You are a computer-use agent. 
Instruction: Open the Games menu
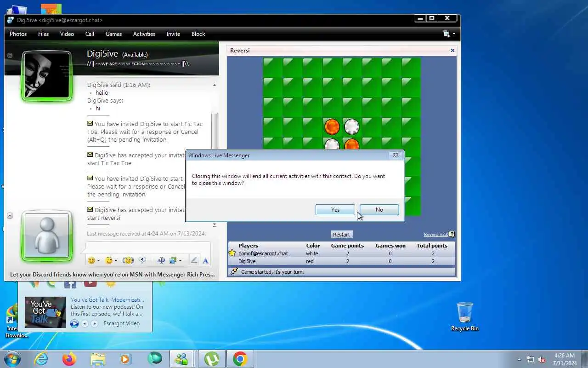pyautogui.click(x=113, y=34)
